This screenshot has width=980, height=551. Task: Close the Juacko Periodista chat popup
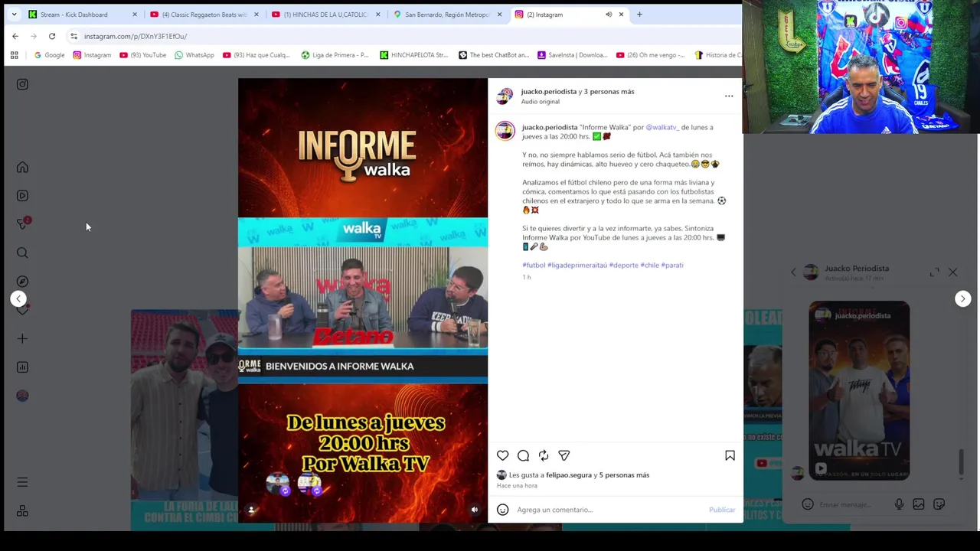952,272
